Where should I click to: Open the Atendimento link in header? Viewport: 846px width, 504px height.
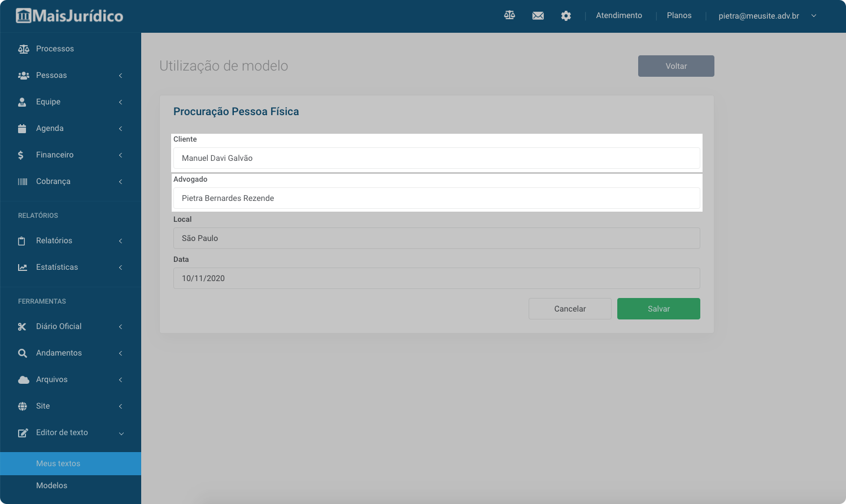point(619,16)
